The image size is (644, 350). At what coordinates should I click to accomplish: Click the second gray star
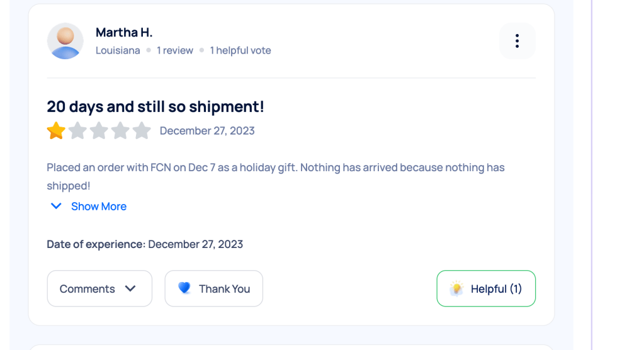pyautogui.click(x=77, y=131)
